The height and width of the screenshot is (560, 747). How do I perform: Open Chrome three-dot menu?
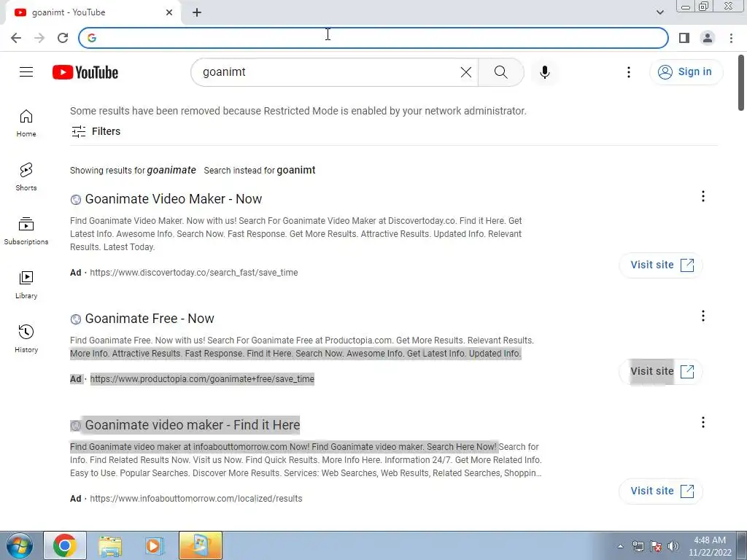tap(731, 38)
